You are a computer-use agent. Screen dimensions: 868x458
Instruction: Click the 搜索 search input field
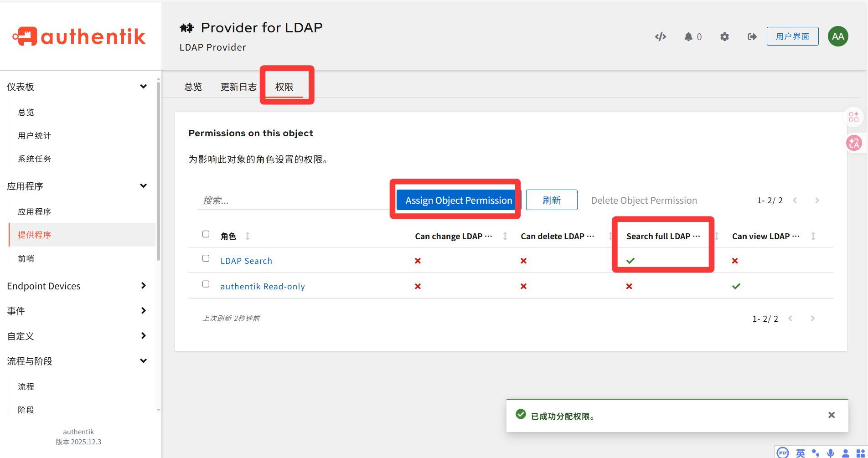tap(292, 200)
